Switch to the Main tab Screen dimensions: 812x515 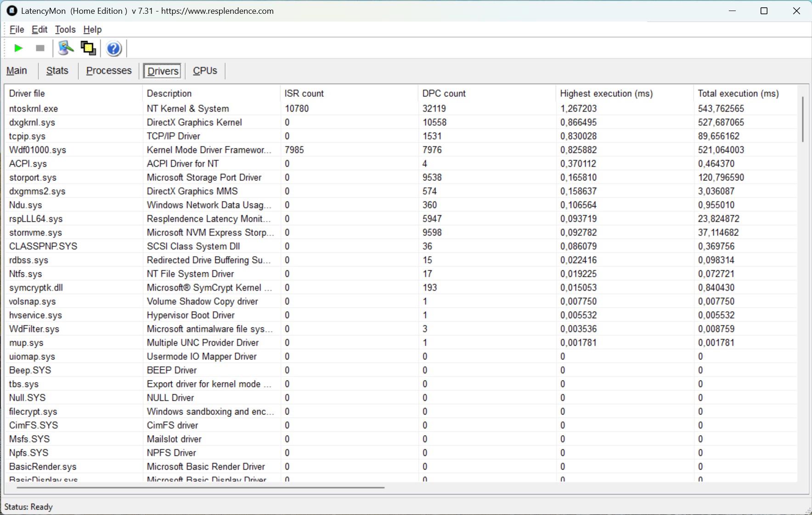(17, 71)
